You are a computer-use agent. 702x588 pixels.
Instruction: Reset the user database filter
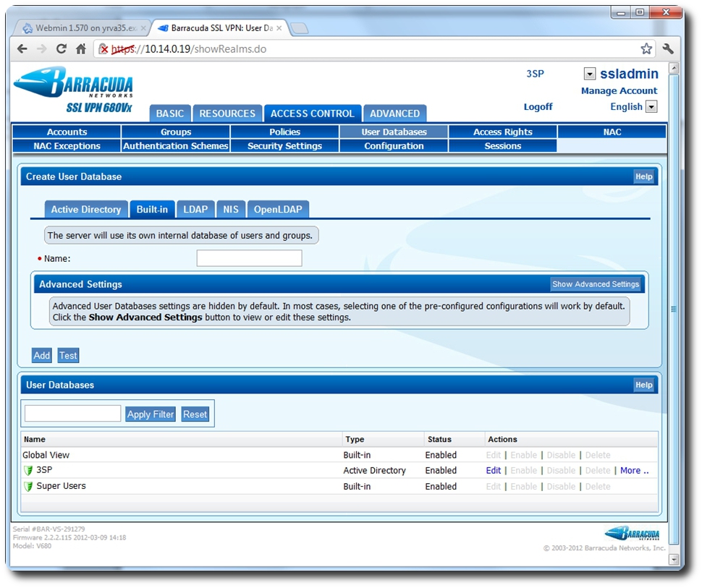point(195,414)
